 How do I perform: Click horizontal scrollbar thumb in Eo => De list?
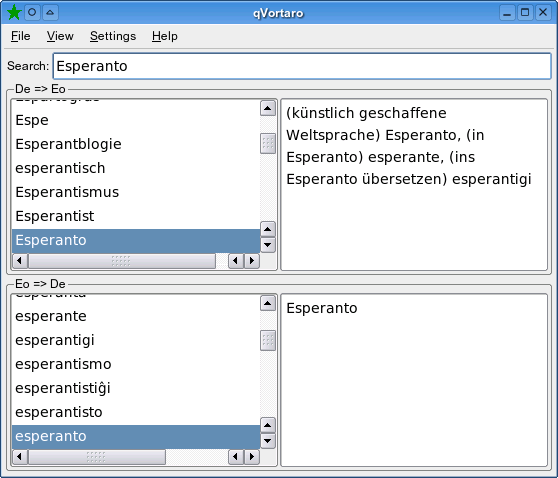[x=97, y=457]
